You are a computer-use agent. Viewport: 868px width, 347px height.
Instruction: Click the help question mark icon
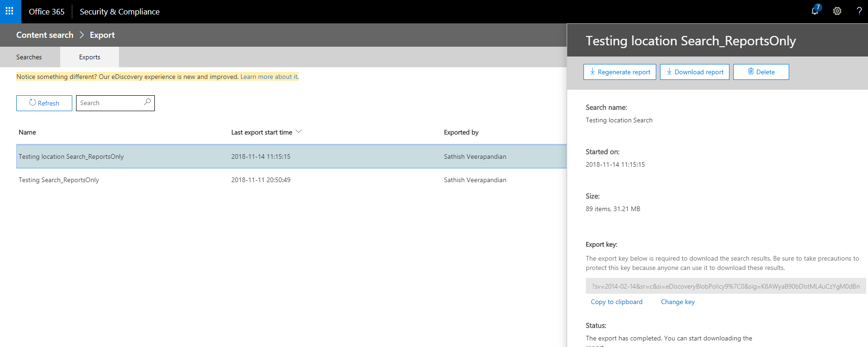pos(859,11)
